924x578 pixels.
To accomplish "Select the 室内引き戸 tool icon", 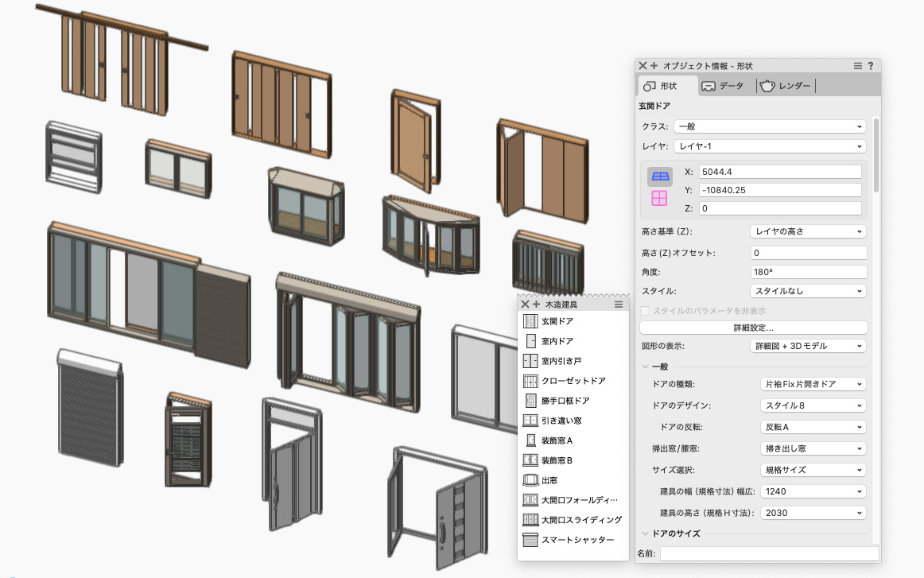I will pyautogui.click(x=530, y=361).
